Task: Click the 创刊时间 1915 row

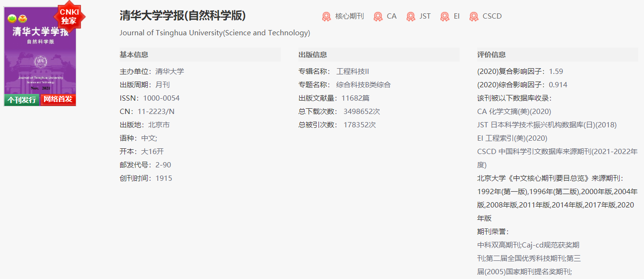Action: point(146,178)
